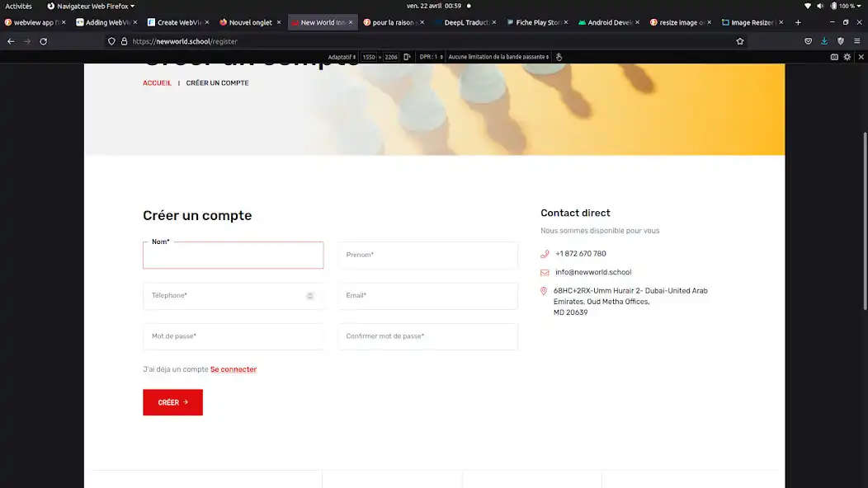Switch to the resize image tab
Image resolution: width=868 pixels, height=488 pixels.
point(681,23)
